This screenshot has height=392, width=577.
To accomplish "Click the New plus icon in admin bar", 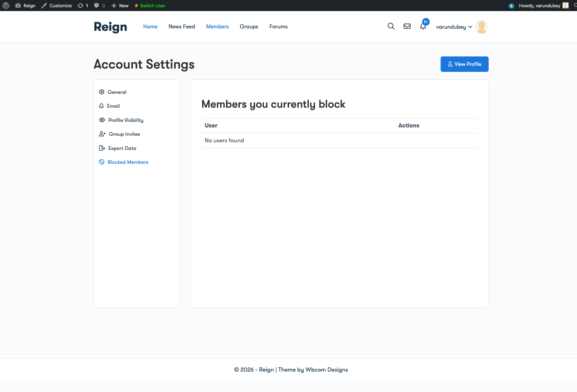I will pyautogui.click(x=114, y=6).
